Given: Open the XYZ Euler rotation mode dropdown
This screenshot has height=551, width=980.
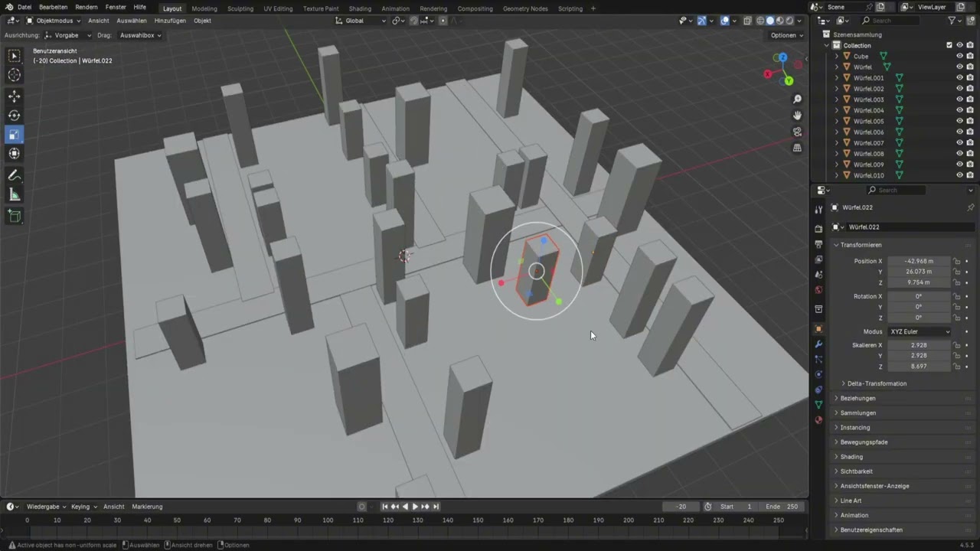Looking at the screenshot, I should (919, 331).
